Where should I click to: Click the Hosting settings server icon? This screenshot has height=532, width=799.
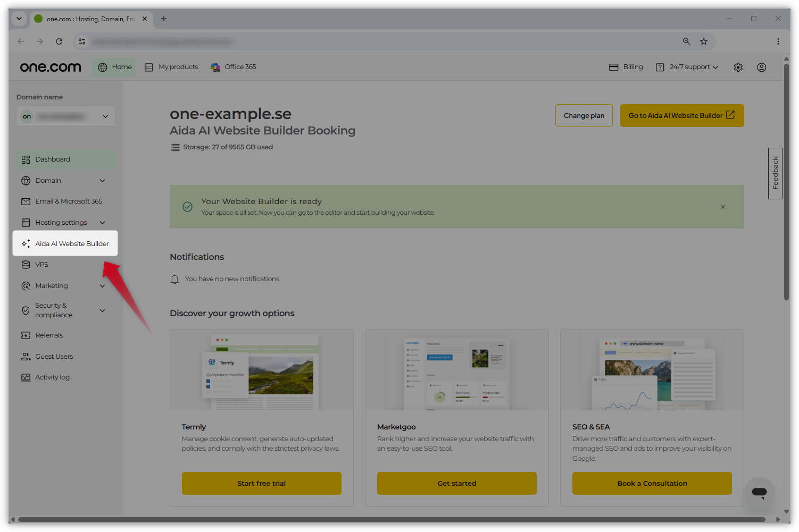(26, 223)
